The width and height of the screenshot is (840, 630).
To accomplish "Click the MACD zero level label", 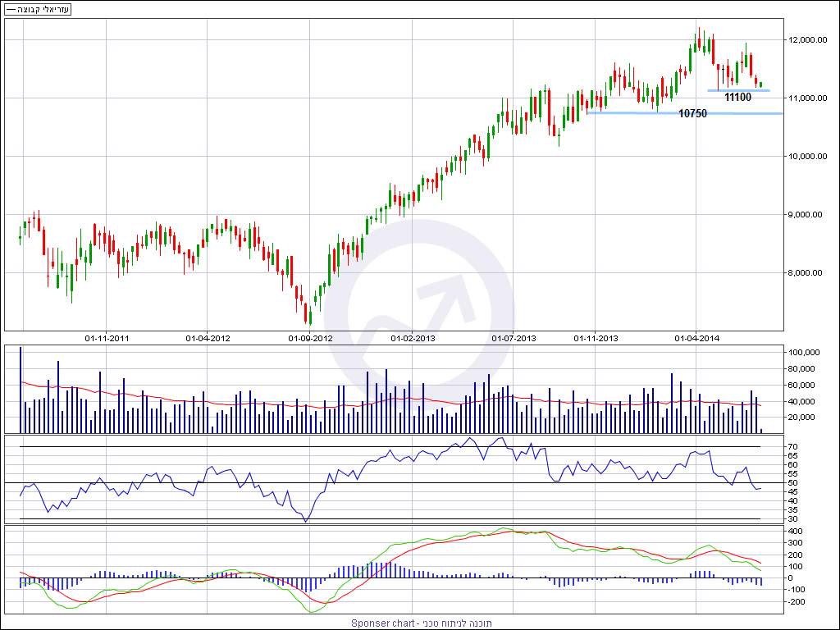I will (x=790, y=578).
